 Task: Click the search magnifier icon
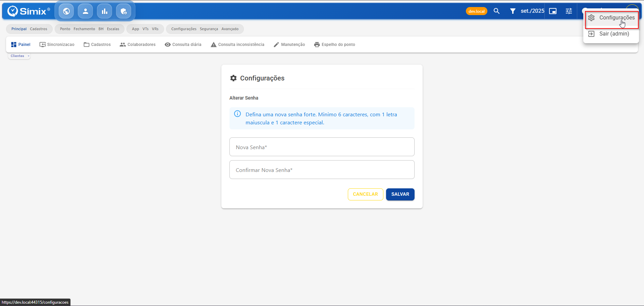tap(497, 11)
